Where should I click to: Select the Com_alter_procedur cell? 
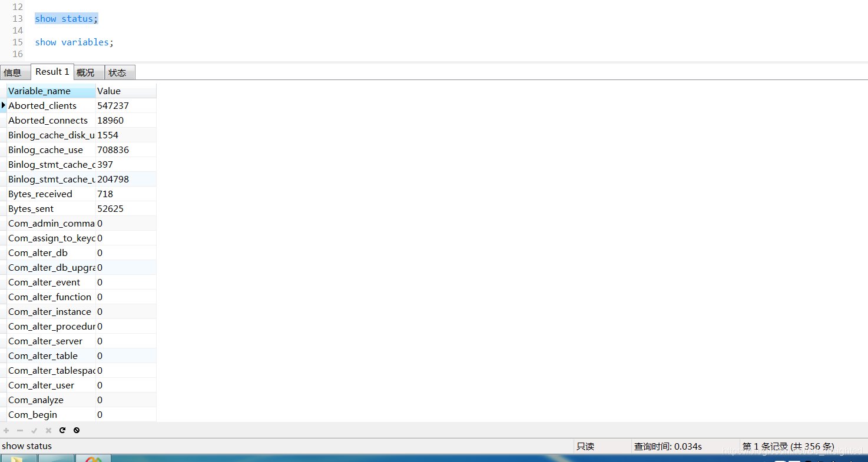pyautogui.click(x=51, y=326)
